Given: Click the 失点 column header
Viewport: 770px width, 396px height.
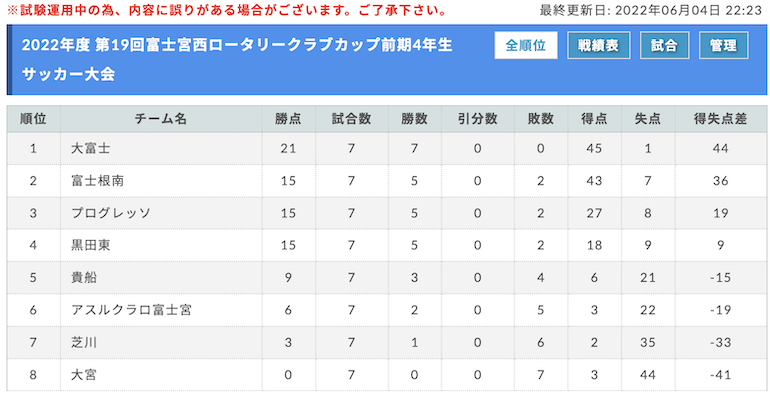Looking at the screenshot, I should (648, 119).
